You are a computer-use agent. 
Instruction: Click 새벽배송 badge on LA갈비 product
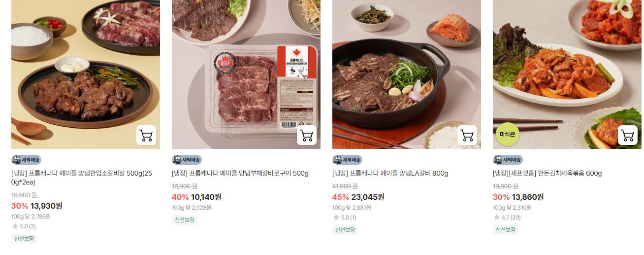click(347, 160)
